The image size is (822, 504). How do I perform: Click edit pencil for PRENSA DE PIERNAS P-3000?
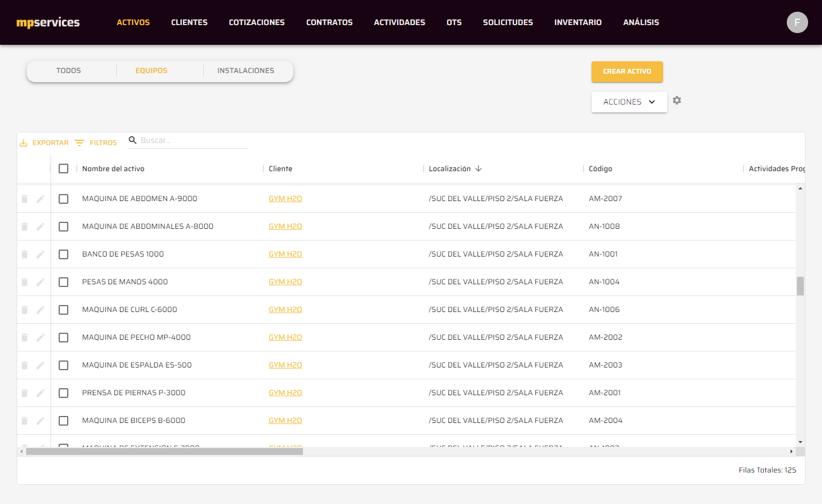click(41, 393)
